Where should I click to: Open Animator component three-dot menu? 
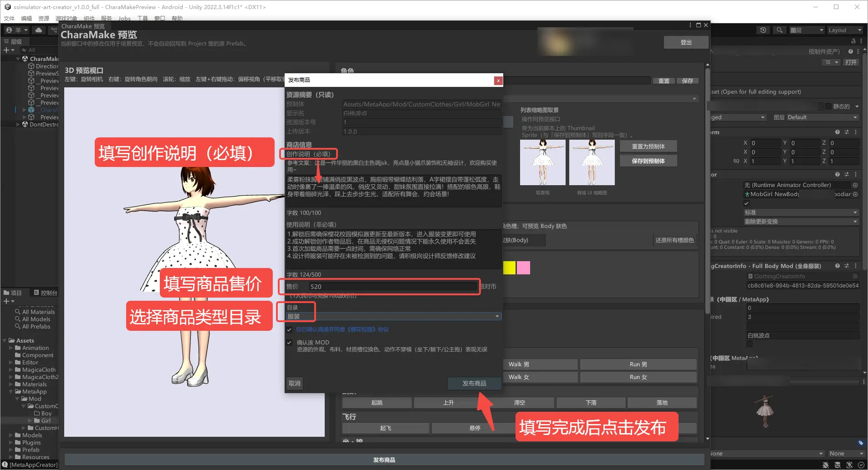856,174
